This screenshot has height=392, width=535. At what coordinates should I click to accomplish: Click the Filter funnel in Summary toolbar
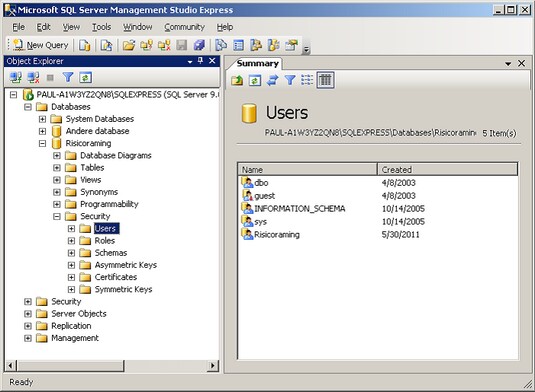[290, 80]
